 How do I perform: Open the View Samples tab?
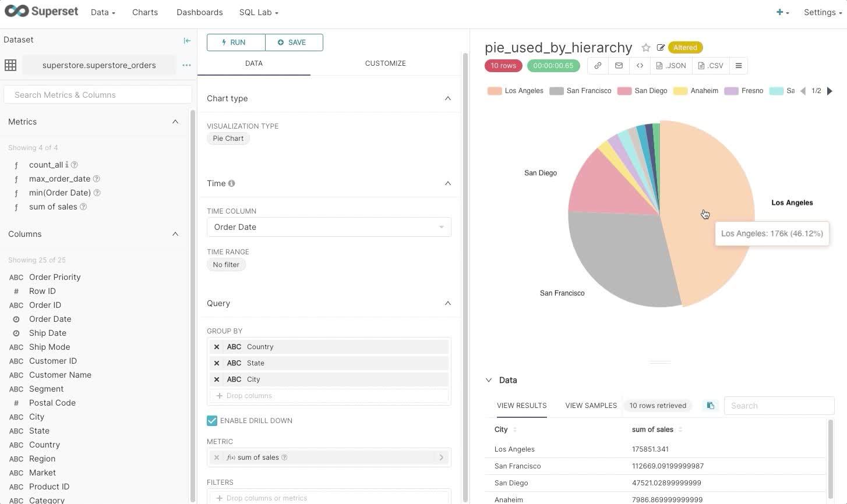pyautogui.click(x=591, y=406)
